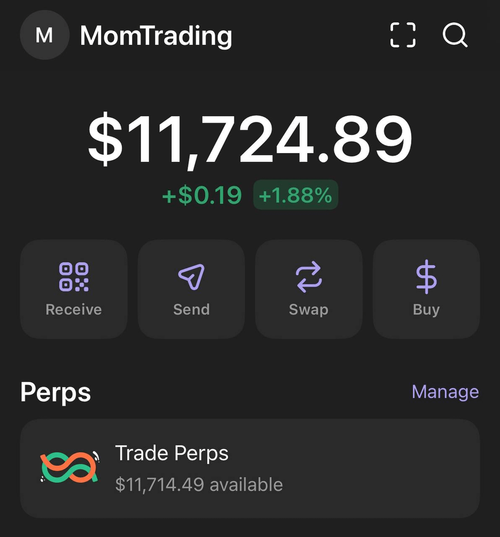Tap the M account avatar
Image resolution: width=500 pixels, height=537 pixels.
pos(45,35)
